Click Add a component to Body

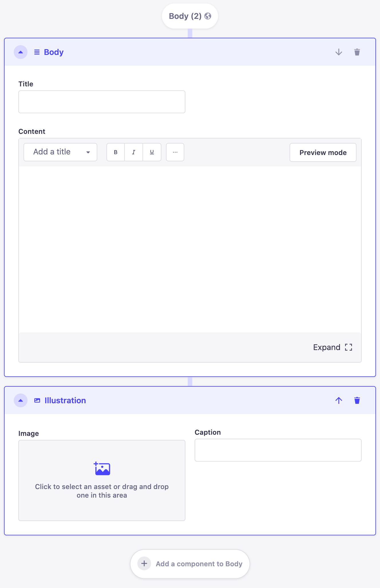pyautogui.click(x=190, y=564)
